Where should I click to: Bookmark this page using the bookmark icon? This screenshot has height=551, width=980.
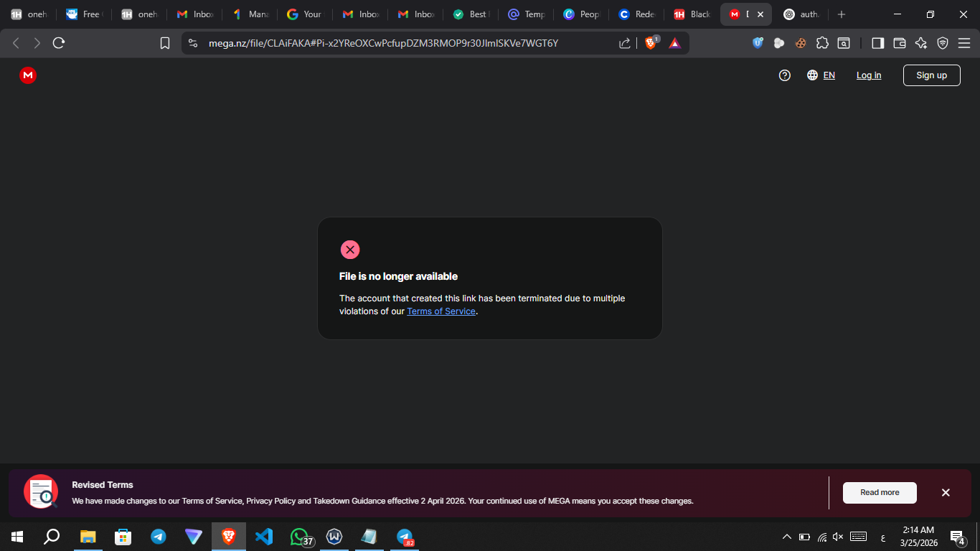pos(165,43)
